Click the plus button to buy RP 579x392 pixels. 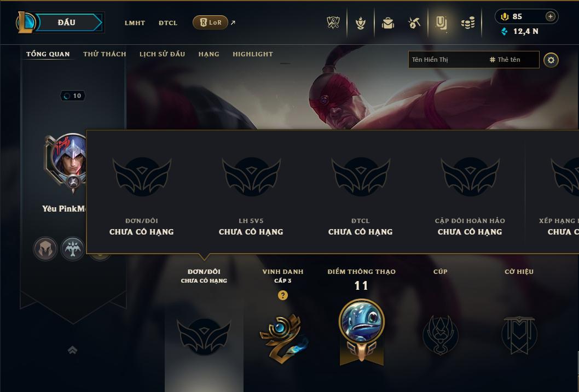click(550, 16)
